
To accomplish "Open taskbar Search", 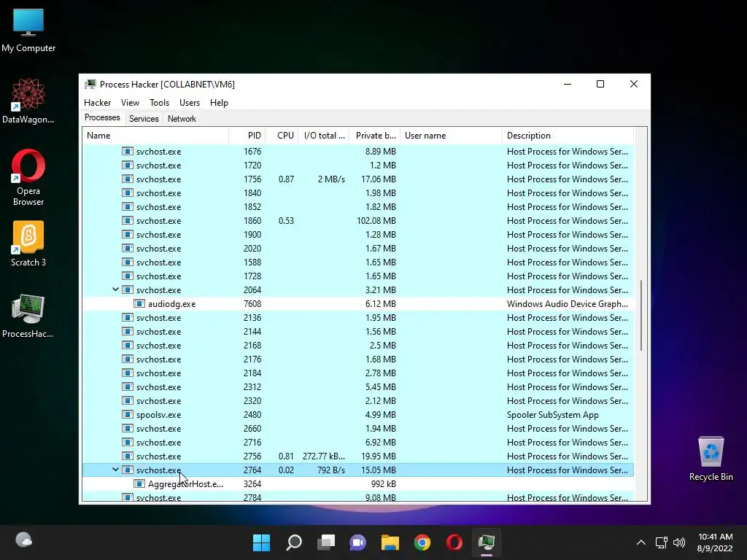I will click(294, 542).
